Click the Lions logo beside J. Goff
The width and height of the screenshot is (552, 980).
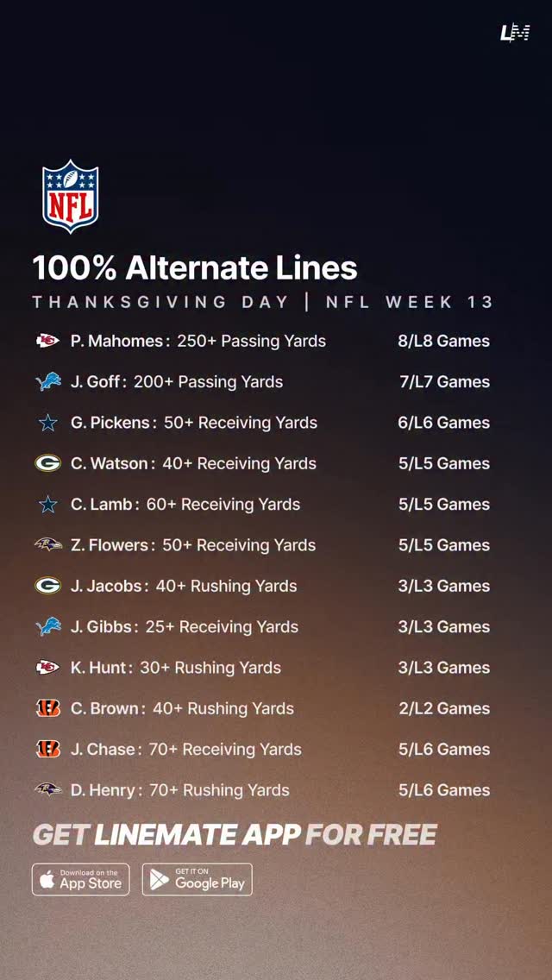click(x=48, y=381)
